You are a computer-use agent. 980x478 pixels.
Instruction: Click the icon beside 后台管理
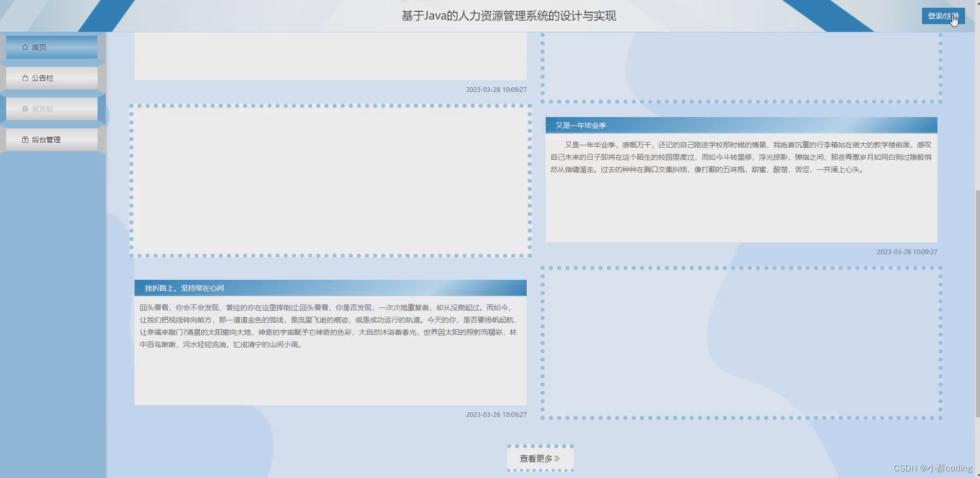click(25, 140)
